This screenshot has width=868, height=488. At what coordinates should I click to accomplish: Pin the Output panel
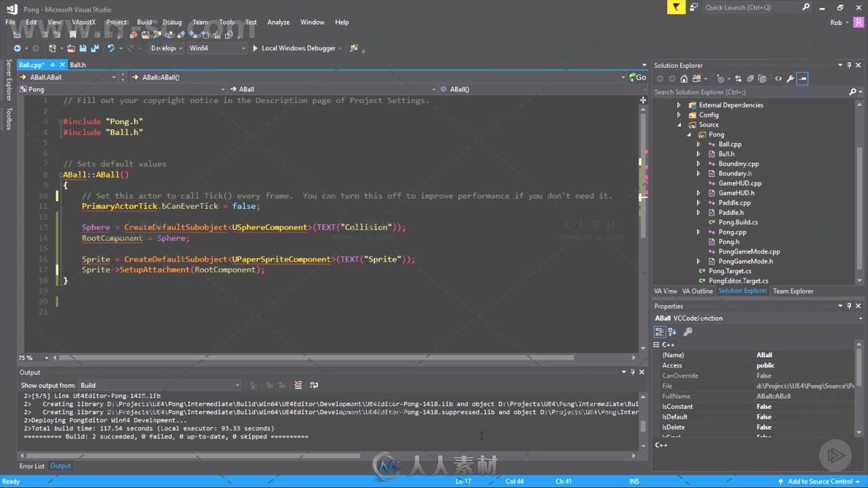[x=633, y=372]
